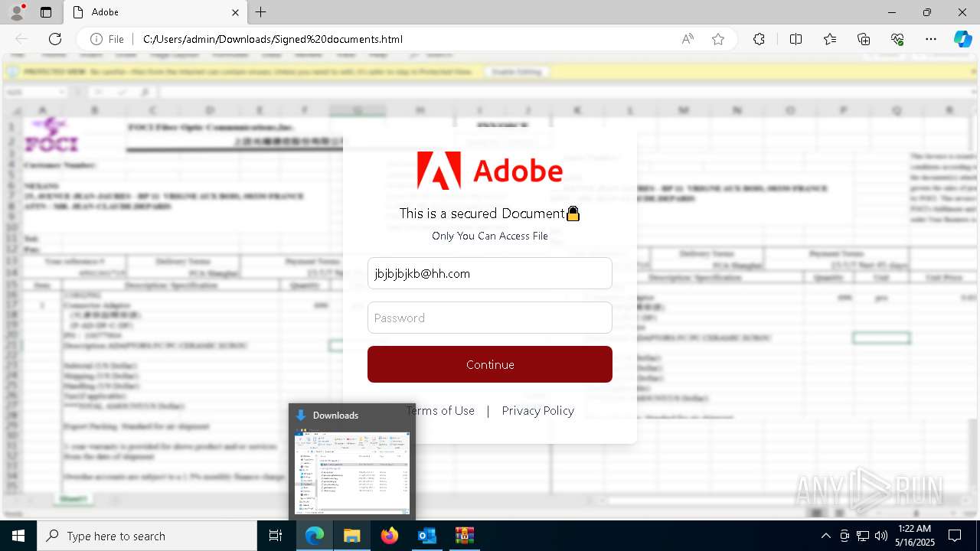Click the address bar URL

coord(273,39)
